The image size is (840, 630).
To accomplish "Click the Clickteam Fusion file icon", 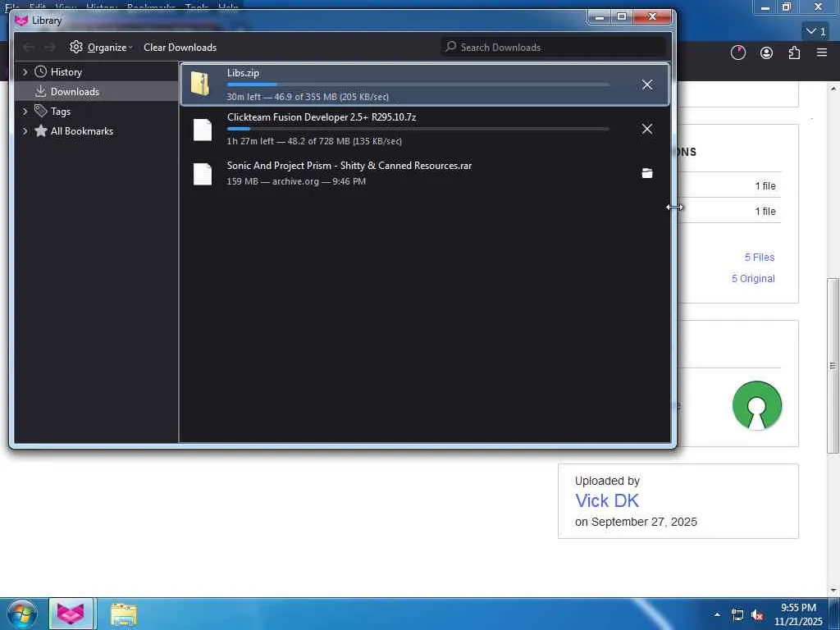I will [203, 130].
